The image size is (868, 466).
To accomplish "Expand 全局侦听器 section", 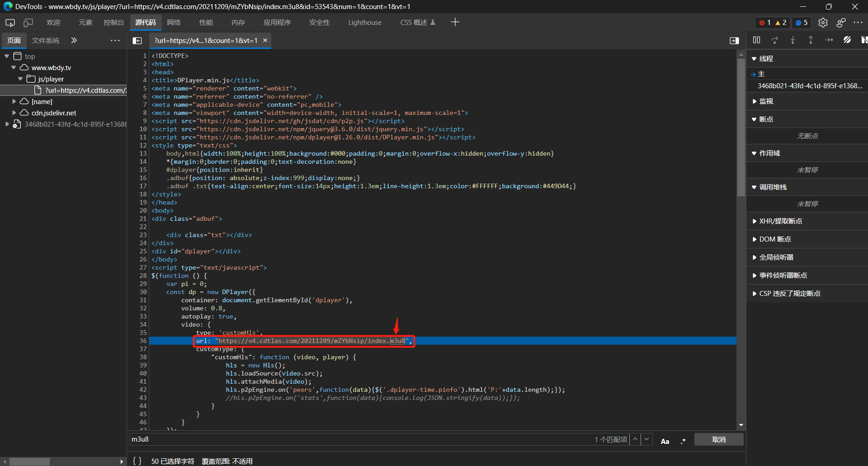I will (x=807, y=257).
